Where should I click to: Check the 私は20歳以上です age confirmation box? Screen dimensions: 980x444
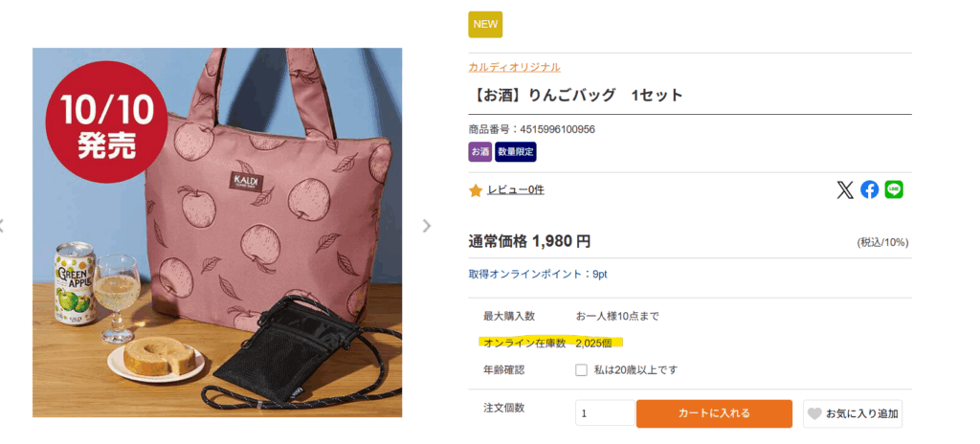point(581,370)
